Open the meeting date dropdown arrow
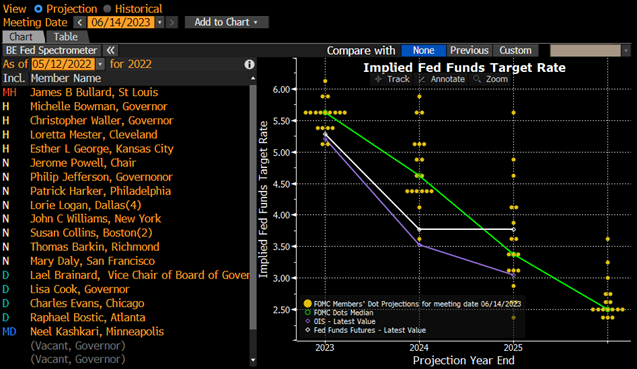Image resolution: width=637 pixels, height=369 pixels. pos(160,22)
